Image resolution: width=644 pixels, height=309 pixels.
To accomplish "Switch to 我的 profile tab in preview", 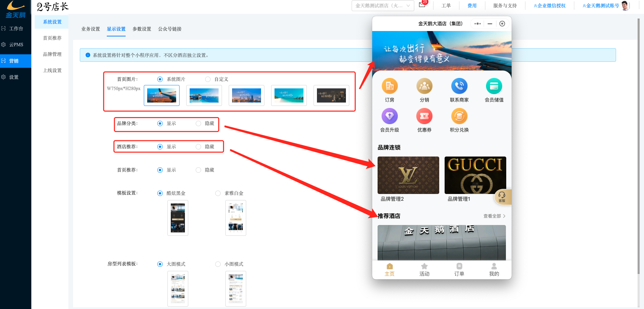I will [x=494, y=270].
